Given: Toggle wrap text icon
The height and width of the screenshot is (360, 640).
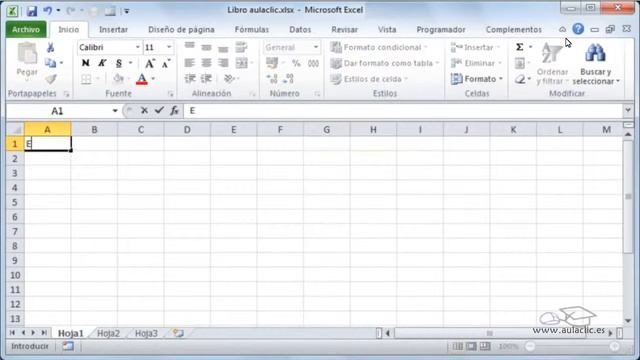Looking at the screenshot, I should pos(241,47).
